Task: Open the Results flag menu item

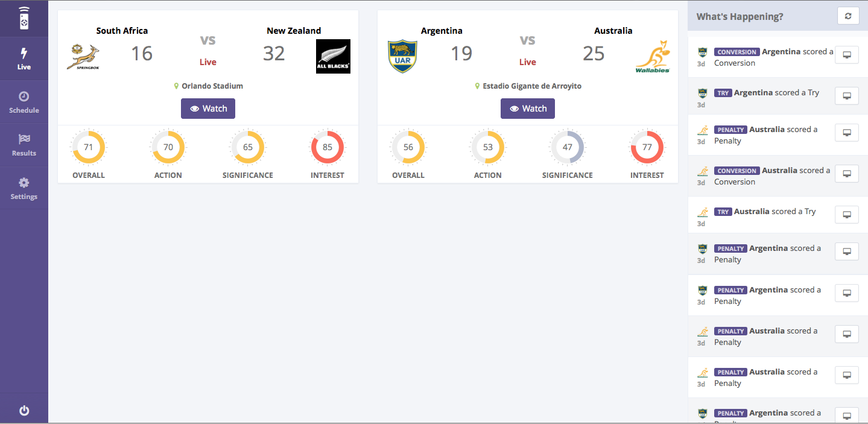Action: [x=24, y=145]
